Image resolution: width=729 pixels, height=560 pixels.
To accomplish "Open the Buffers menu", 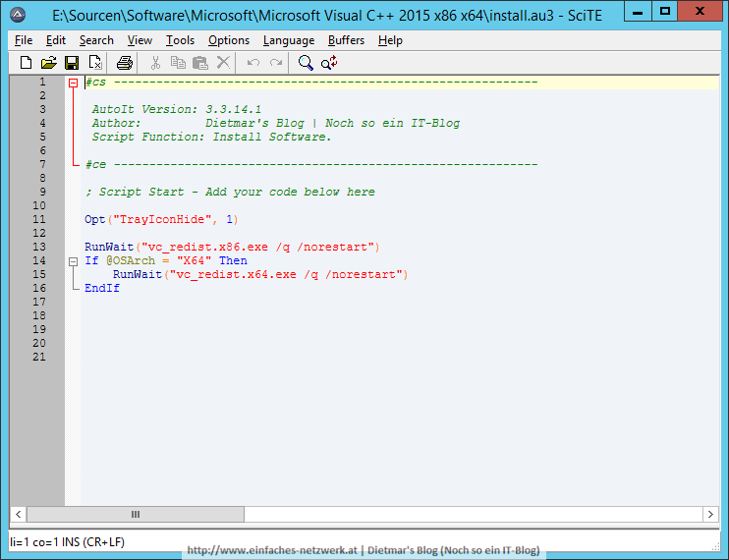I will point(346,40).
